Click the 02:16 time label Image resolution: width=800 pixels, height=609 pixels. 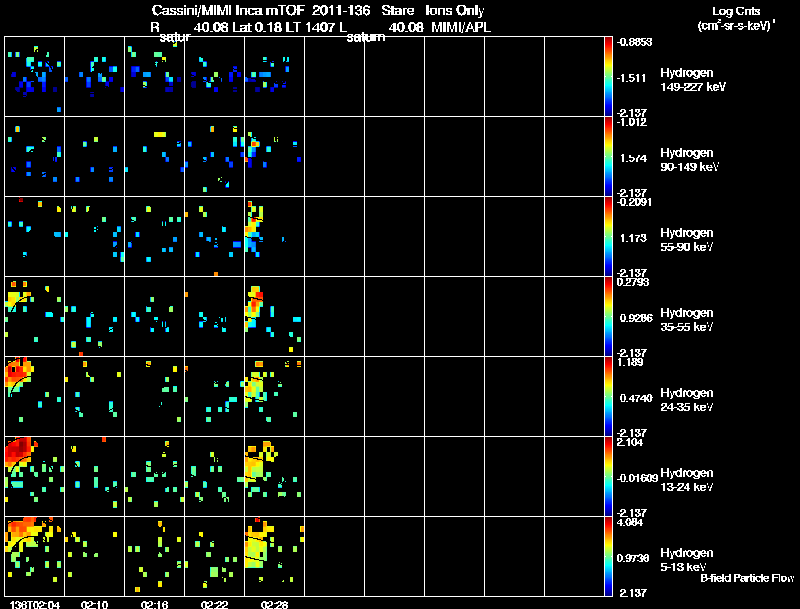pos(155,604)
